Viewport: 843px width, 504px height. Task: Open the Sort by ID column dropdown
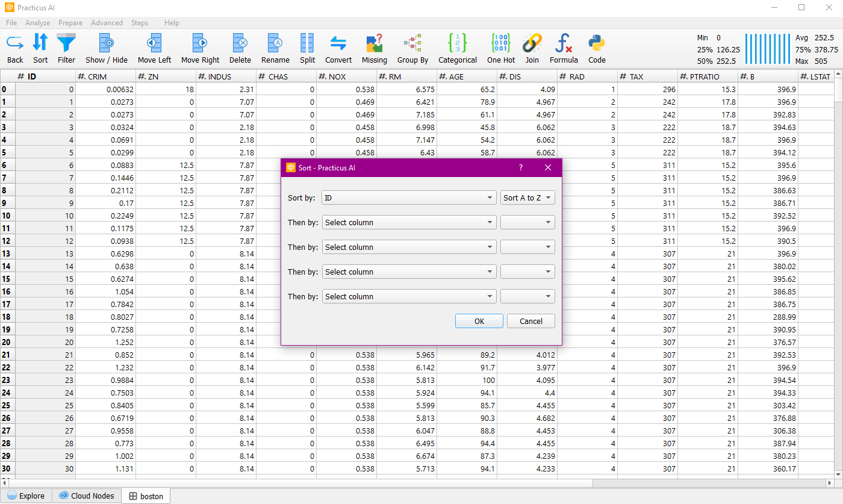coord(409,198)
